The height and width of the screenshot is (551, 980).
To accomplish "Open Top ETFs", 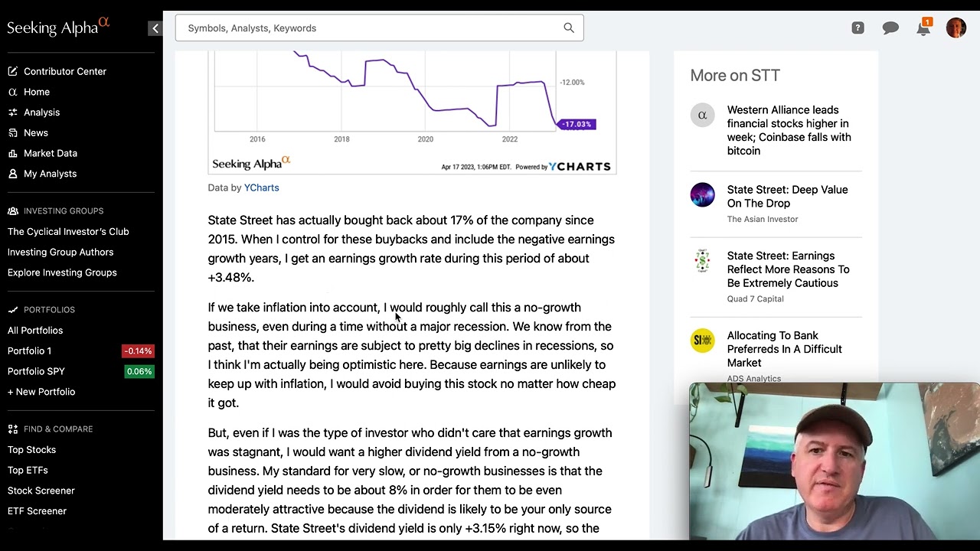I will pyautogui.click(x=28, y=470).
